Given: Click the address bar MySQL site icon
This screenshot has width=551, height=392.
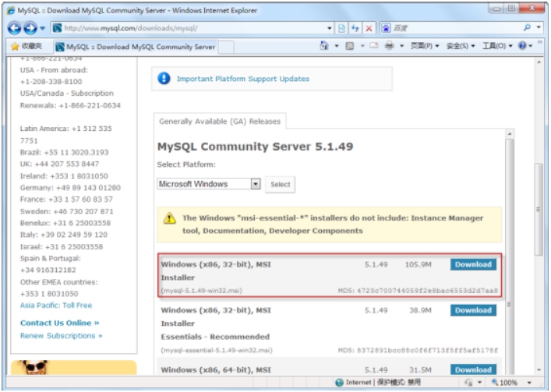Looking at the screenshot, I should pos(57,28).
